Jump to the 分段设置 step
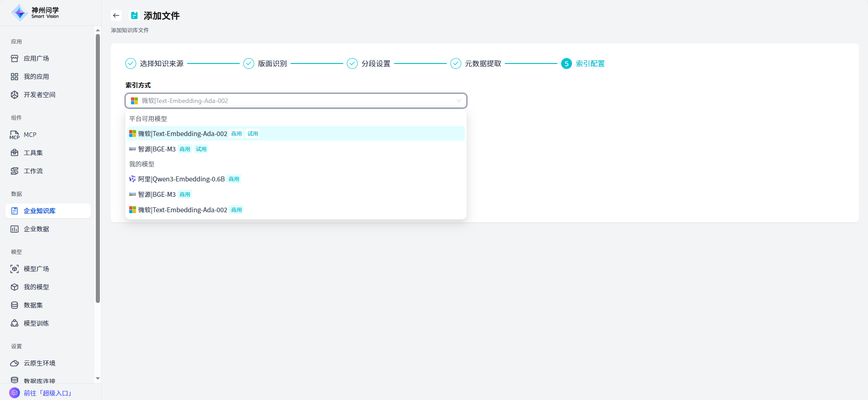This screenshot has width=868, height=400. (x=375, y=63)
